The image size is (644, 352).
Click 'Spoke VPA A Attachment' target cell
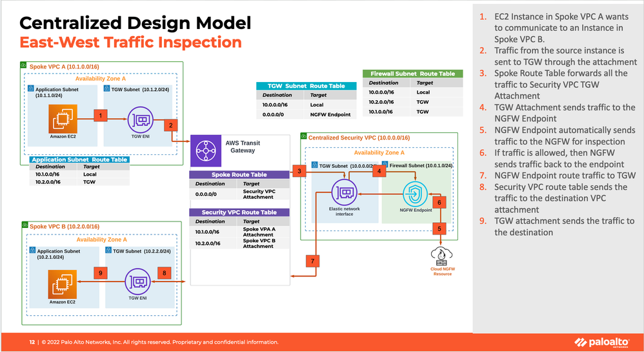259,232
